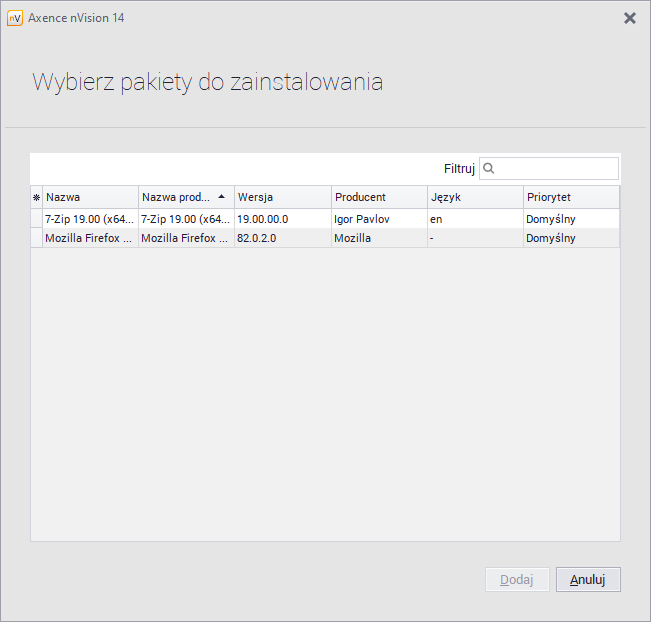The image size is (651, 622).
Task: Open the Domyślny priority cell for 7-Zip
Action: click(x=570, y=219)
